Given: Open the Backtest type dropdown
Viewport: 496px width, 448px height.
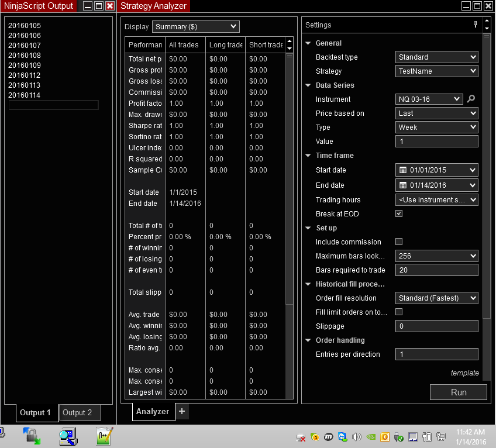Looking at the screenshot, I should pos(436,57).
